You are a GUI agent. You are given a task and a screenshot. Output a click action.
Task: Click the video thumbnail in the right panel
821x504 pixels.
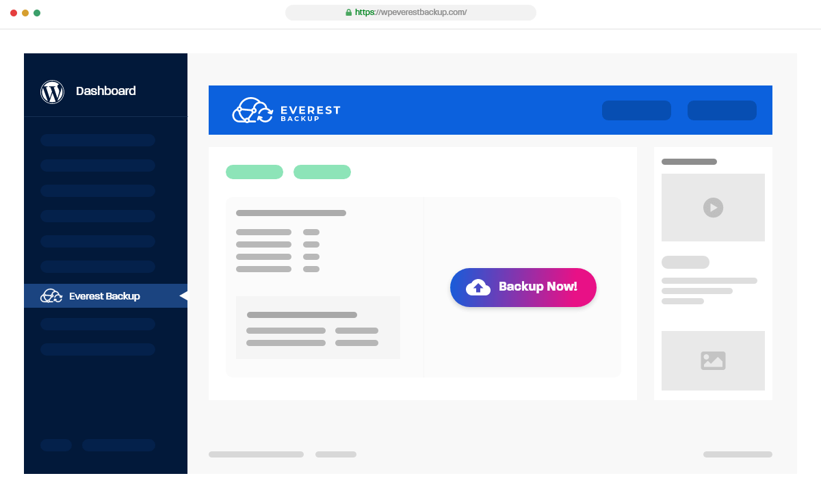pos(713,207)
